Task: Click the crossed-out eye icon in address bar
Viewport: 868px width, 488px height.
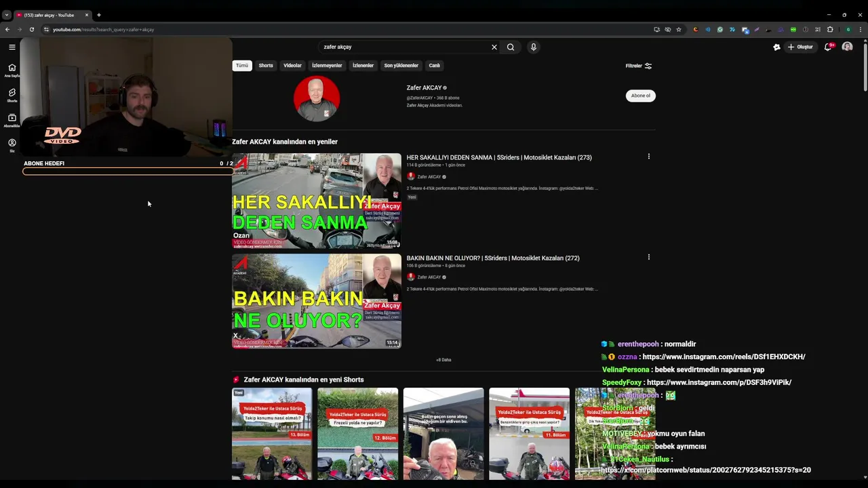Action: [x=667, y=29]
